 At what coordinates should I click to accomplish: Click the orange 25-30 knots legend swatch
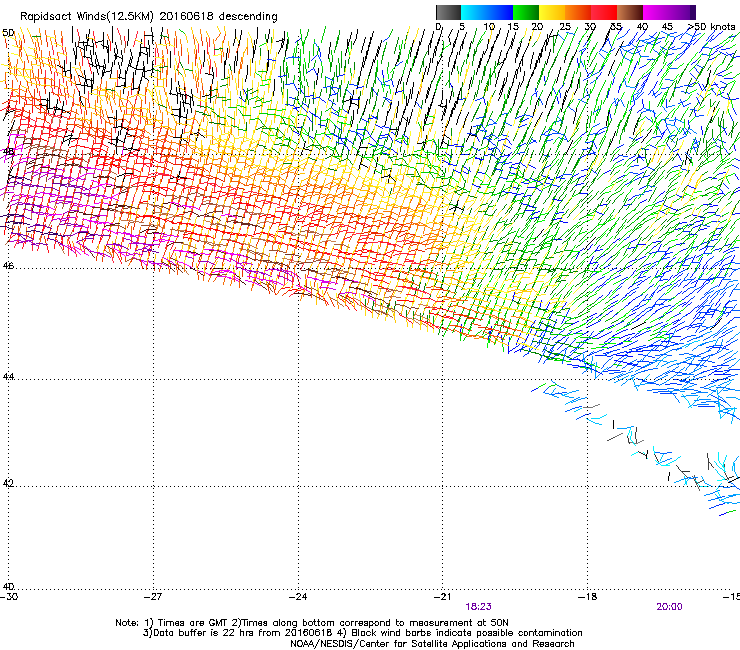[x=578, y=12]
